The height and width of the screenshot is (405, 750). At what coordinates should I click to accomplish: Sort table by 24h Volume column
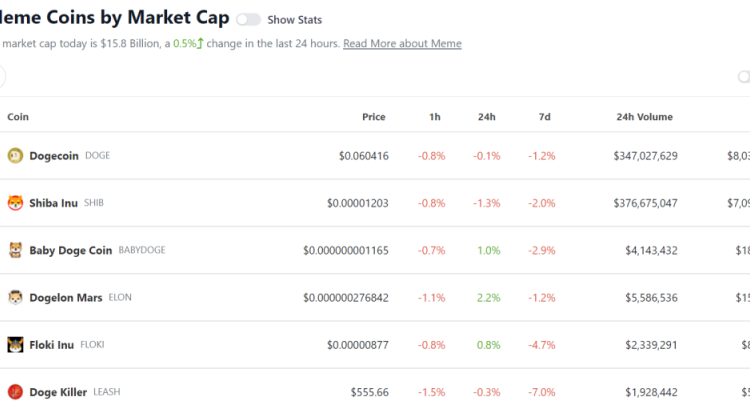point(644,117)
